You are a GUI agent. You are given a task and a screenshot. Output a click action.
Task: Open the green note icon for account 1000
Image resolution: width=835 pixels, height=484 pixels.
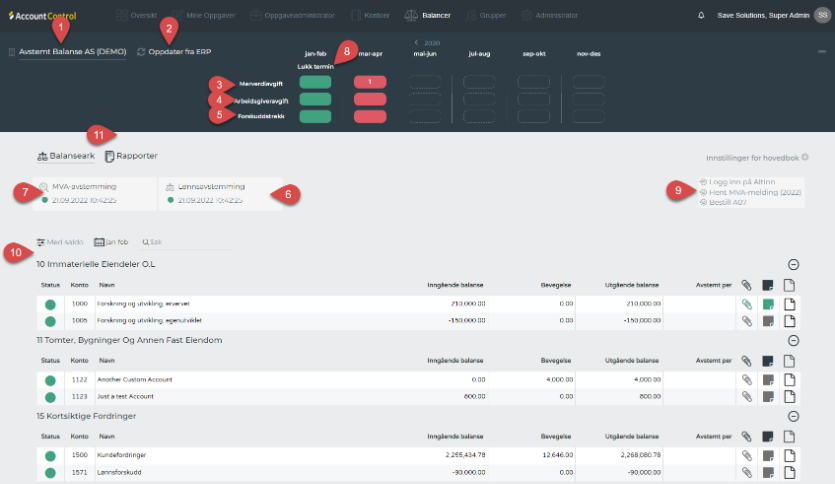point(768,304)
